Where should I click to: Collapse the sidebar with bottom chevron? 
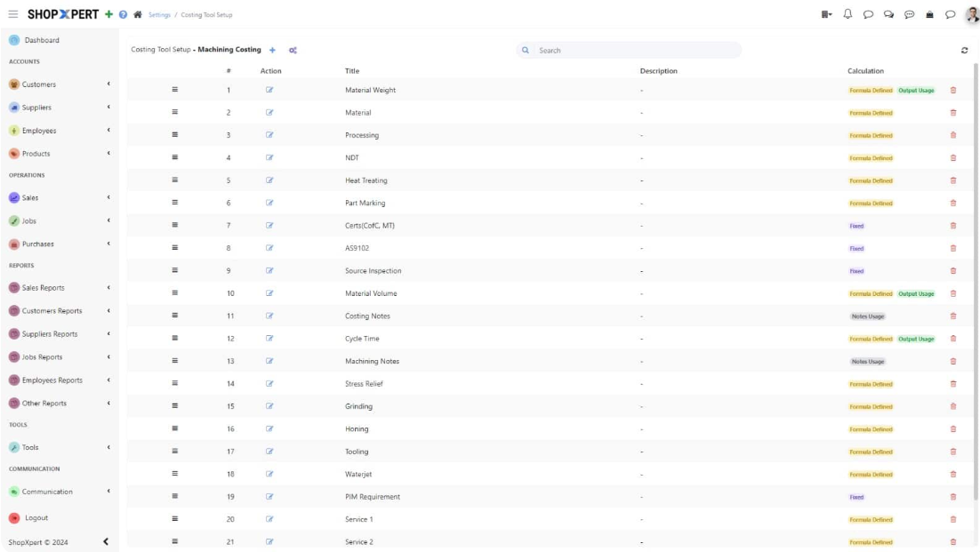click(x=106, y=542)
